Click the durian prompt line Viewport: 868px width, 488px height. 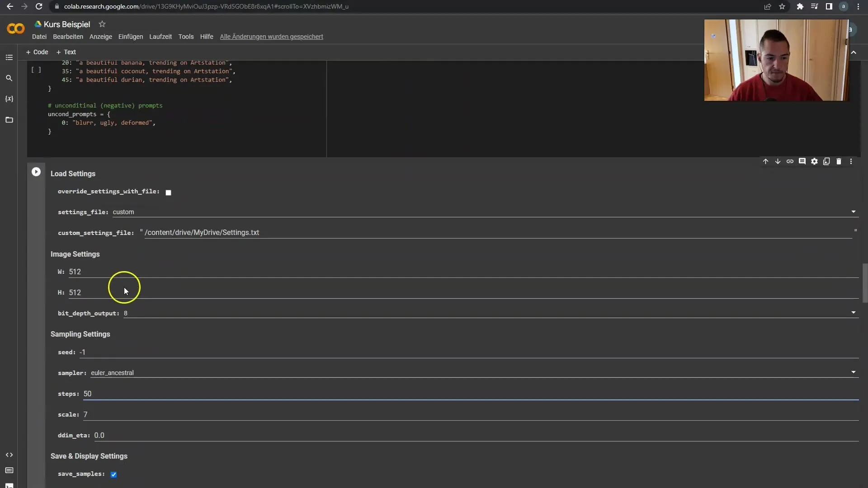(147, 80)
